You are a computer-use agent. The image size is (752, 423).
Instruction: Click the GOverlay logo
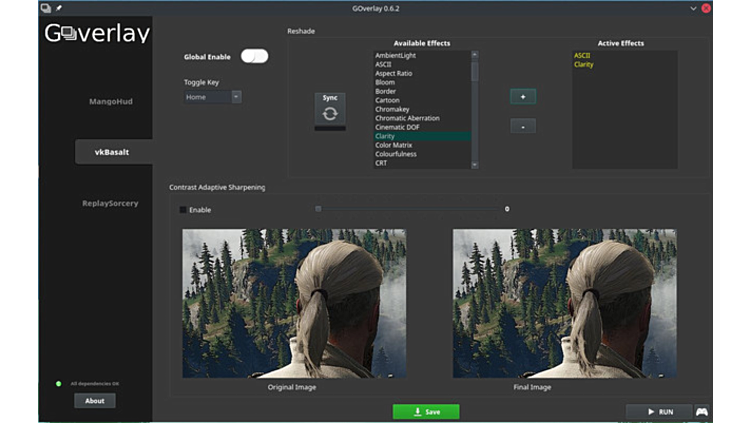point(96,33)
